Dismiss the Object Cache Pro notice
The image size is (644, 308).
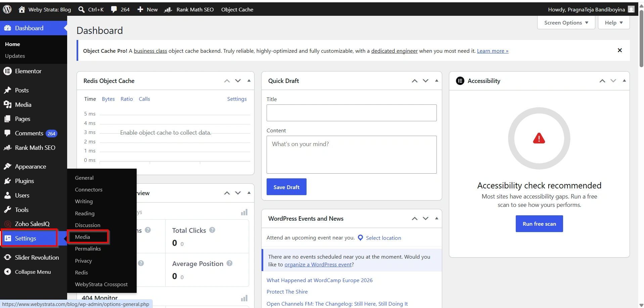tap(620, 50)
